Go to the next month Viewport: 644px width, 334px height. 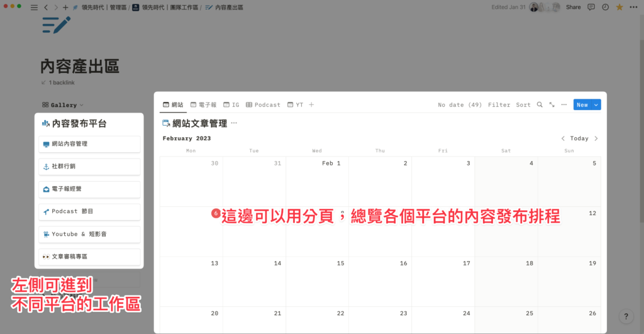coord(596,138)
